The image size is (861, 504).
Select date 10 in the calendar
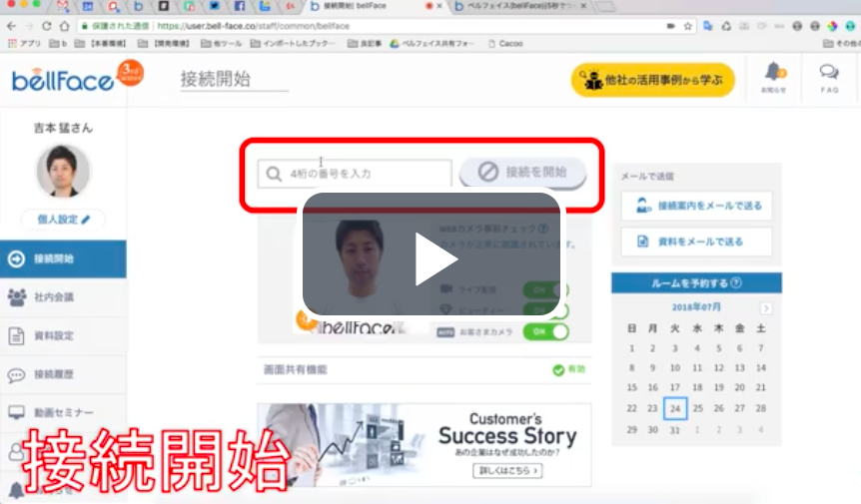coord(675,368)
